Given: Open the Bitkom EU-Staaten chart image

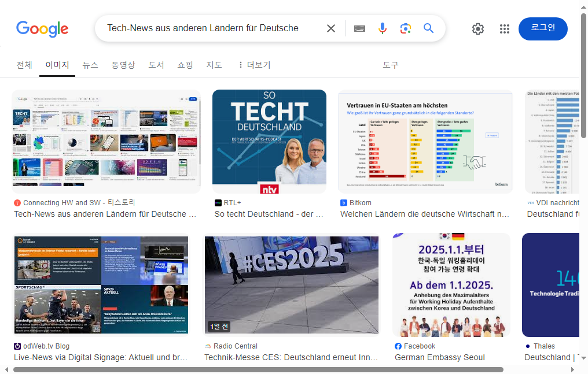Looking at the screenshot, I should (425, 142).
